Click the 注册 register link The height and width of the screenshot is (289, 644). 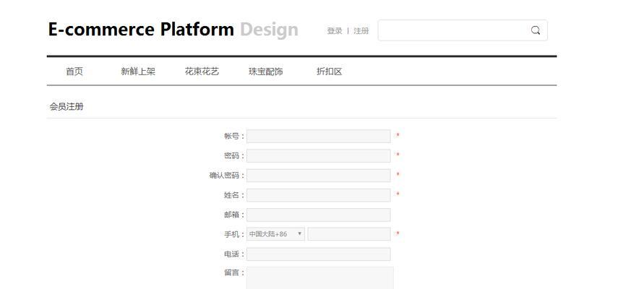(x=361, y=31)
